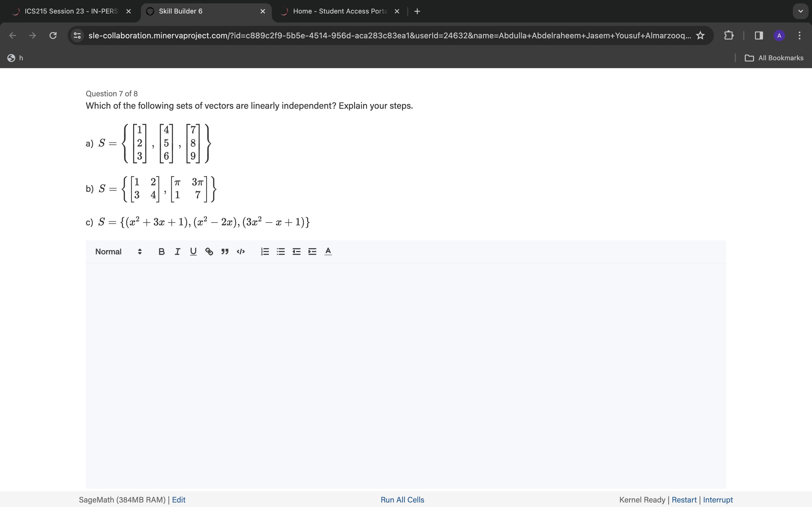Toggle code block formatting icon

click(240, 252)
